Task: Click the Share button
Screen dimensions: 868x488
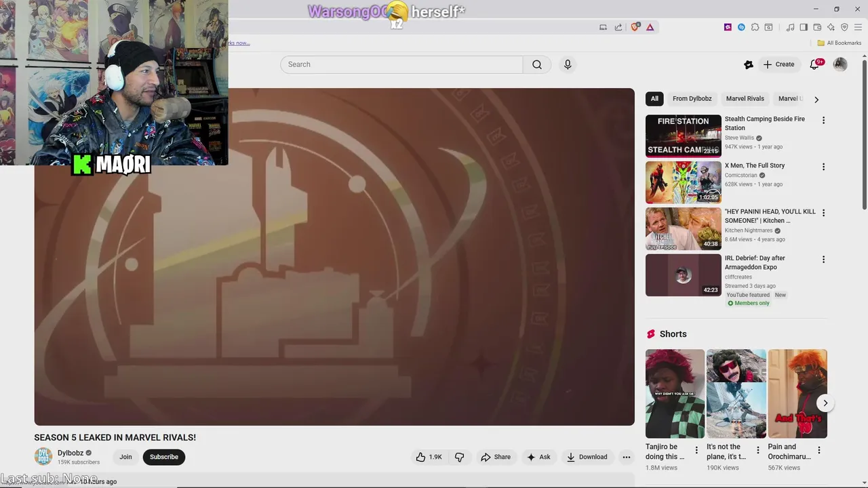Action: pyautogui.click(x=496, y=457)
